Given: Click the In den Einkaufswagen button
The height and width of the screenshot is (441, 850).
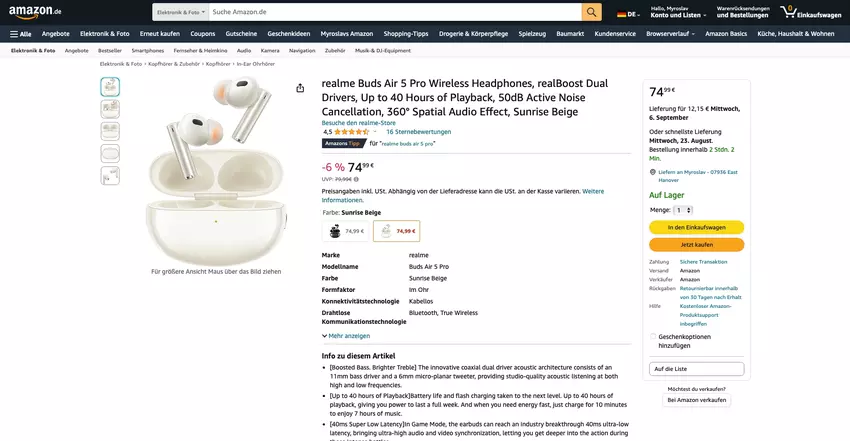Looking at the screenshot, I should coord(697,228).
